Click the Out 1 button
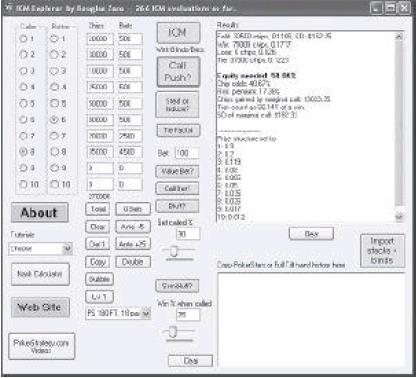This screenshot has width=417, height=378. [97, 244]
